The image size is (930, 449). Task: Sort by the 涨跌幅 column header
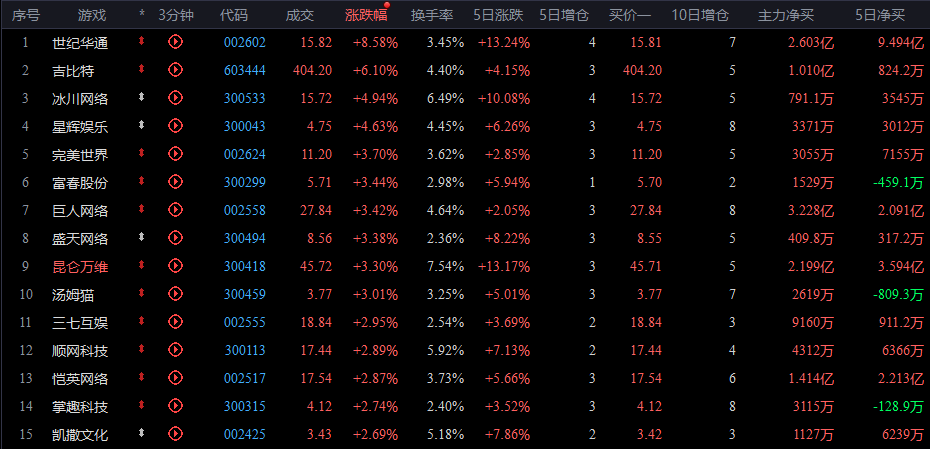(x=367, y=15)
